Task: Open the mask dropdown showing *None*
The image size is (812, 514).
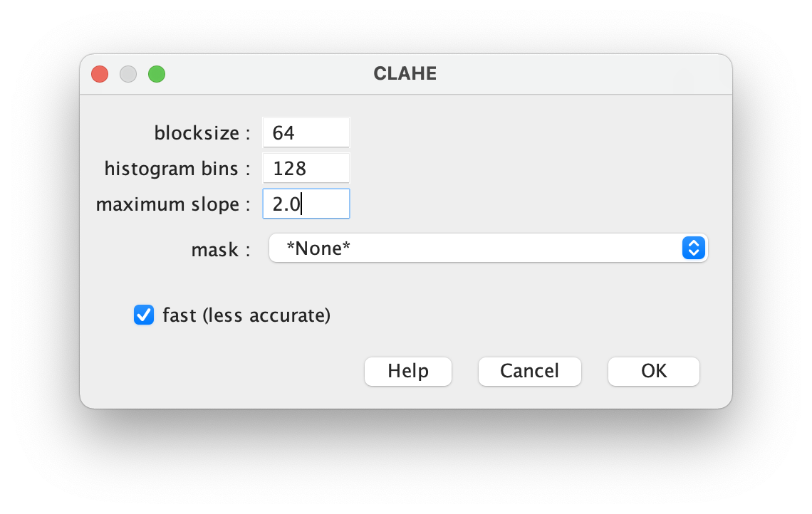Action: coord(489,248)
